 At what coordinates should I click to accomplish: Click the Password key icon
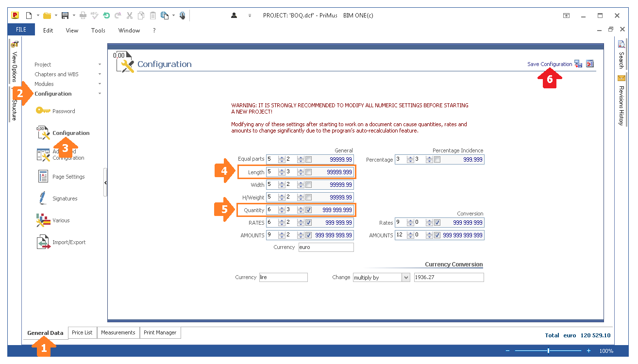pos(43,111)
